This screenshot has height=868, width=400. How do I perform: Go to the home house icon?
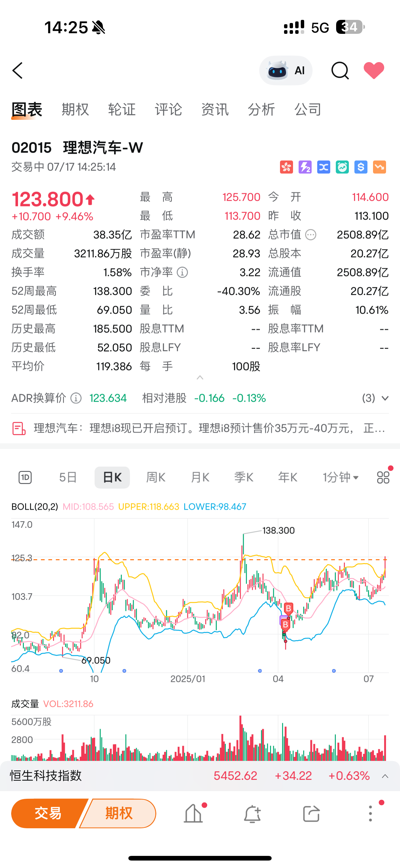point(193,813)
